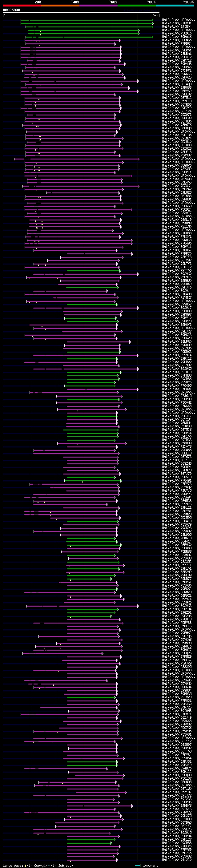Click the green ~80% identity legend segment

point(137,6)
